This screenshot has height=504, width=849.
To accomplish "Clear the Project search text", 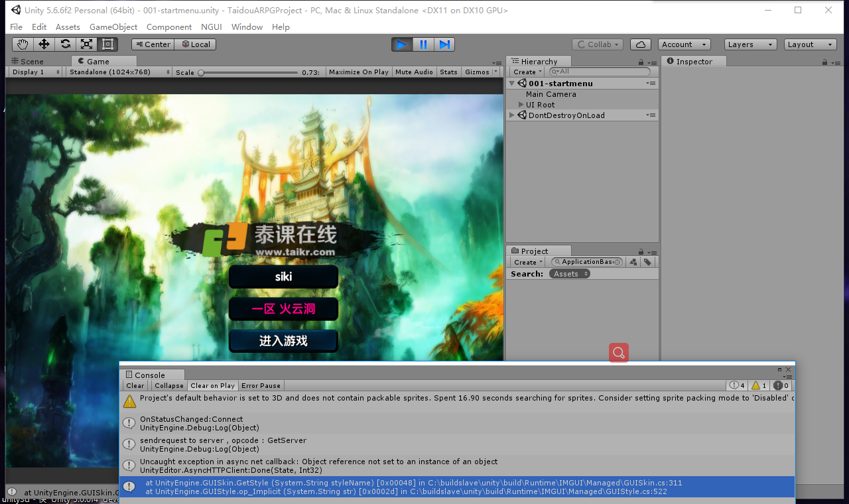I will pos(618,262).
